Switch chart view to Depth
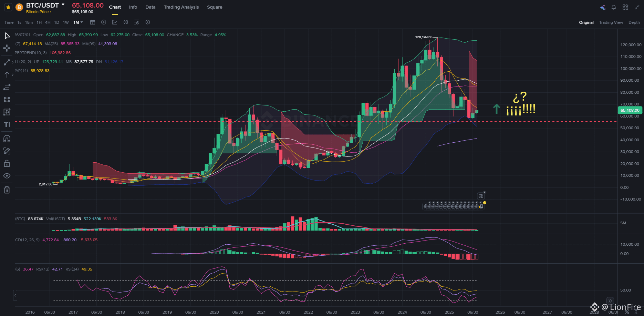The width and height of the screenshot is (644, 316). [634, 22]
